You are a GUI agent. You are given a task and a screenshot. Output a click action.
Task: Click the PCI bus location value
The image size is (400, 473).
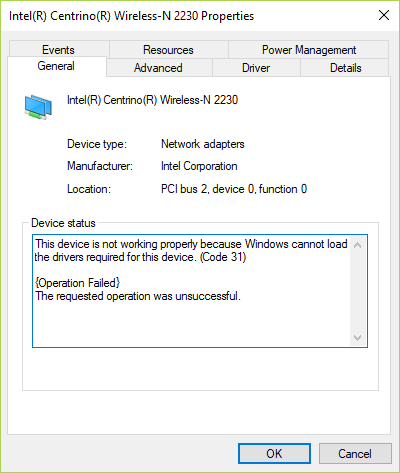(234, 189)
